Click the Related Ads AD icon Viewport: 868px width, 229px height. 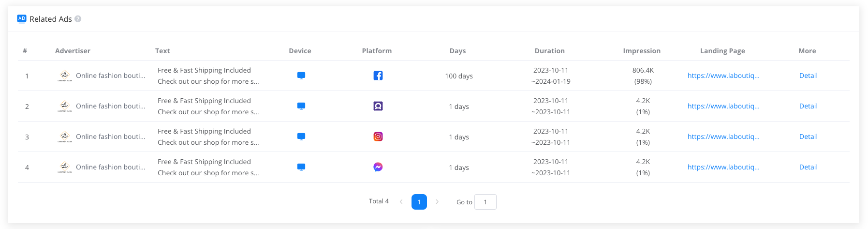(x=22, y=19)
